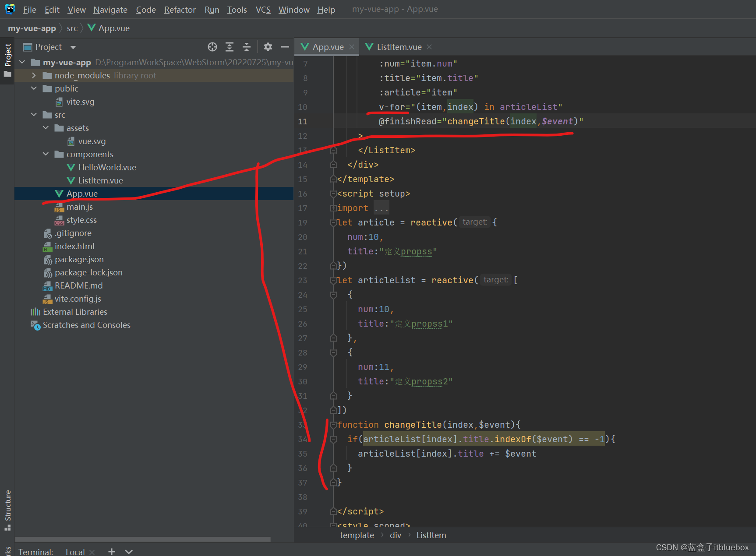Fold the articleList declaration at line 23
This screenshot has width=756, height=556.
333,280
